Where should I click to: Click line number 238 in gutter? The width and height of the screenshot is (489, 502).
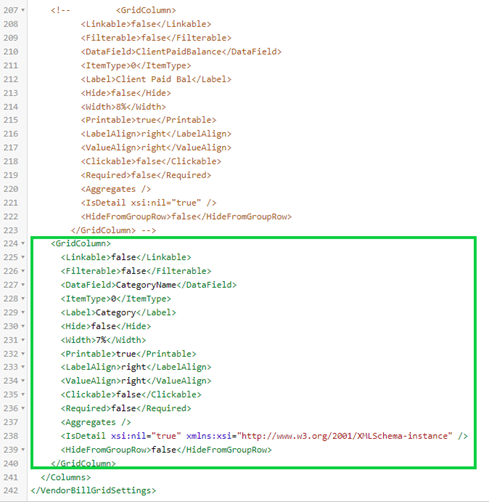coord(11,436)
